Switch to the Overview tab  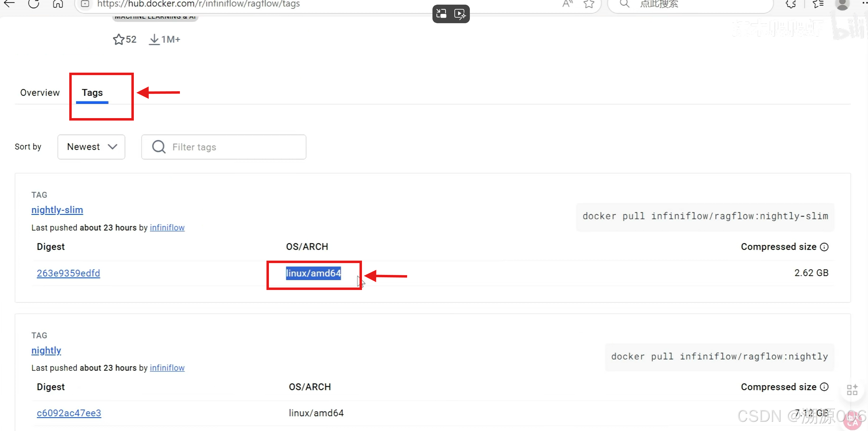pos(40,92)
